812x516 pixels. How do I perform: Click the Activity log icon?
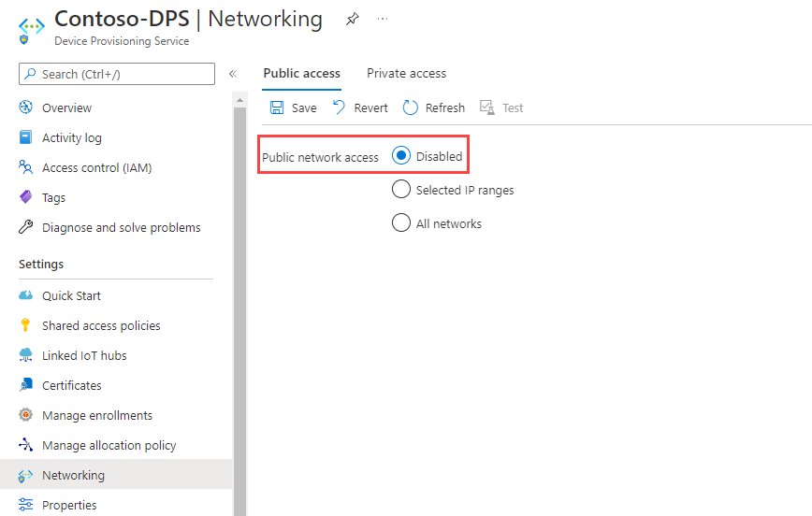pos(25,137)
